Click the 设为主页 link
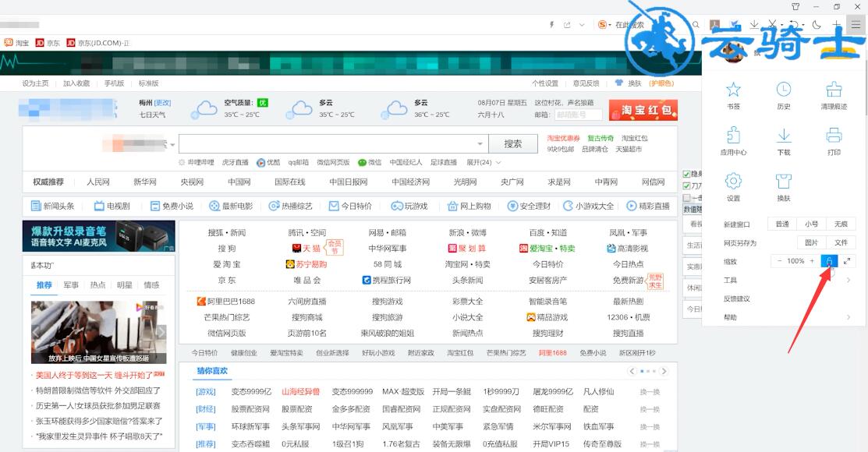Image resolution: width=868 pixels, height=452 pixels. point(35,83)
